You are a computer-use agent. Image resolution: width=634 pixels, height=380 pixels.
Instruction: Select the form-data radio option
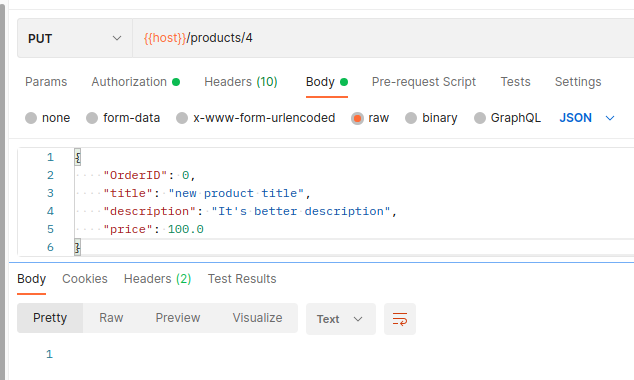pos(92,118)
